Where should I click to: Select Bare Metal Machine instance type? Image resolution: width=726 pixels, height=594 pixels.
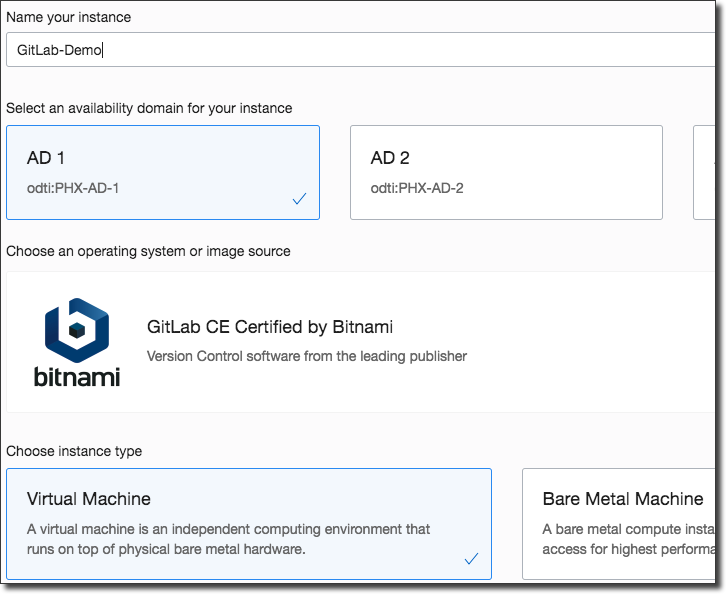point(622,523)
